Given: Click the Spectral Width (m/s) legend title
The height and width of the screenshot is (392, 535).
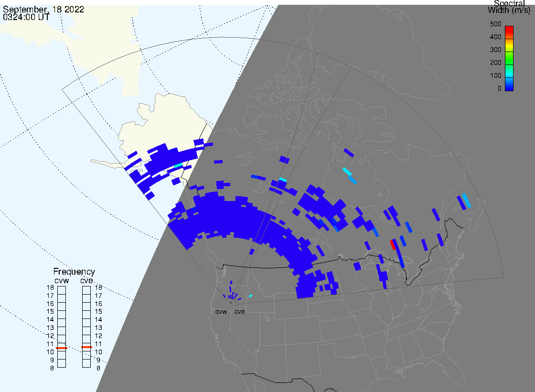Looking at the screenshot, I should [509, 7].
